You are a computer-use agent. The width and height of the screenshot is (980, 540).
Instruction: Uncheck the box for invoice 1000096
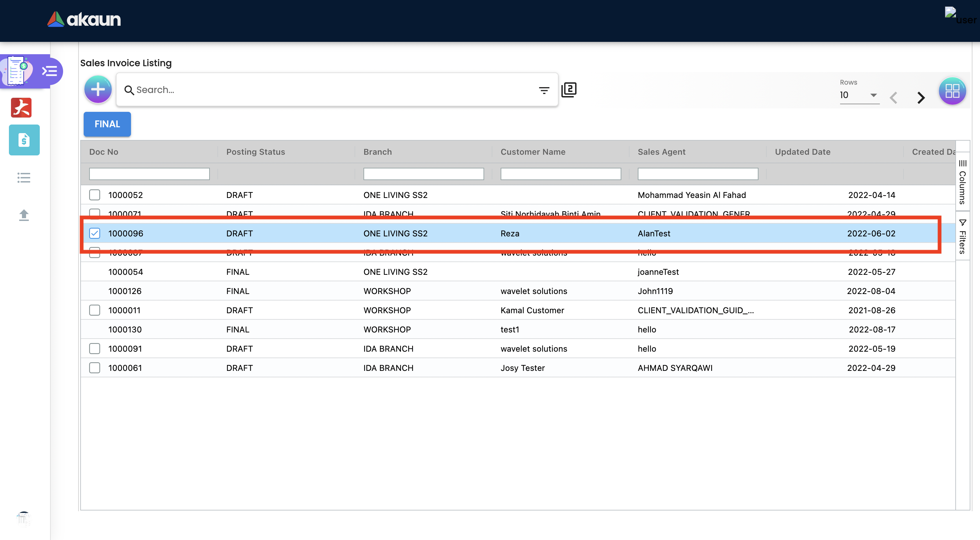click(x=94, y=233)
